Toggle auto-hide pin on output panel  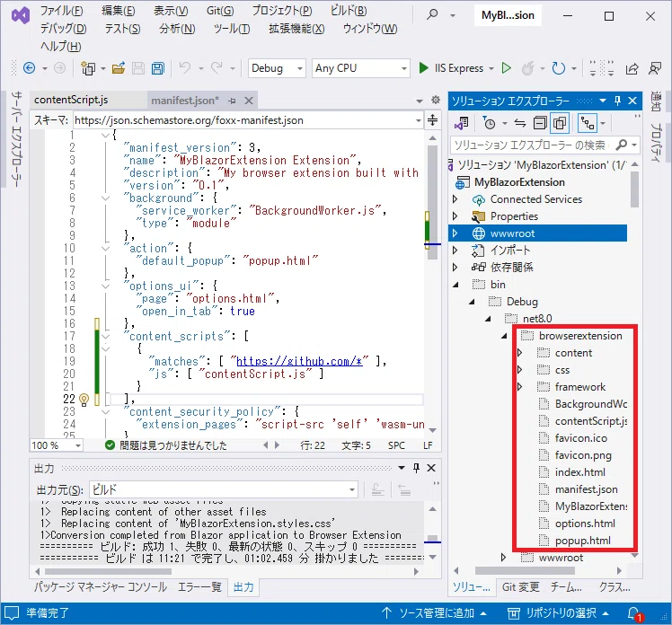[416, 468]
